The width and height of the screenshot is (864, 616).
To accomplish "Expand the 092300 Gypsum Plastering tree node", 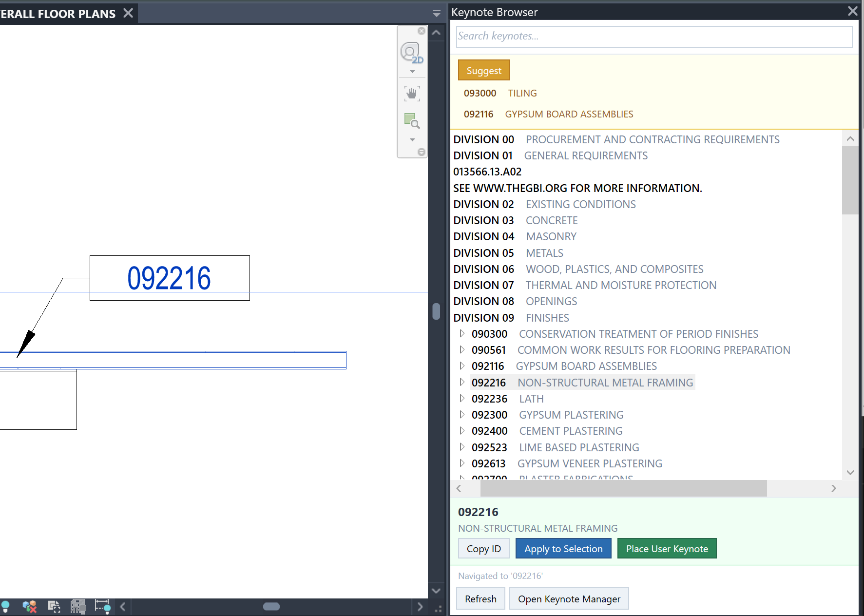I will click(462, 415).
